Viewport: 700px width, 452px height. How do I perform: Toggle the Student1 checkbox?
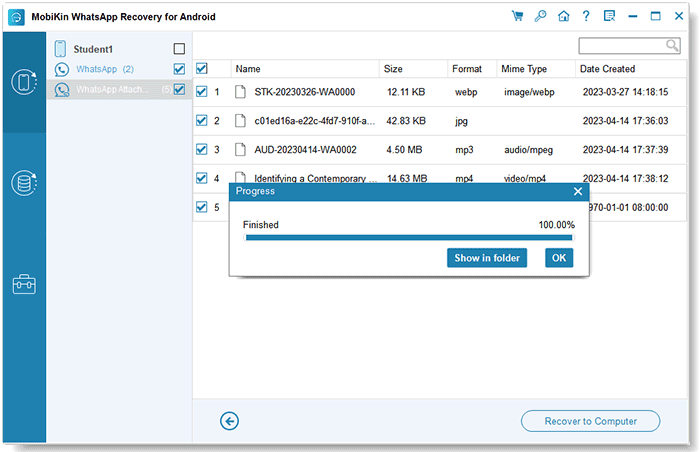point(179,49)
